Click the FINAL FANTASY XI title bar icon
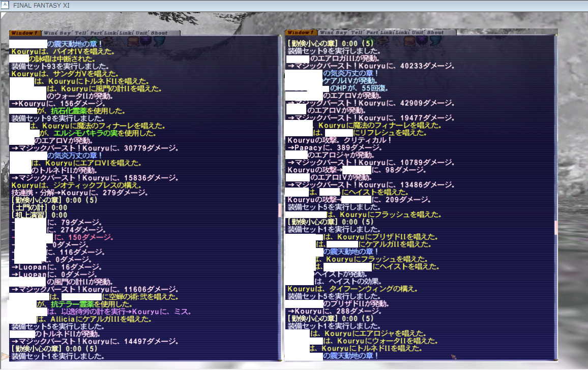Viewport: 588px width, 370px height. click(5, 5)
